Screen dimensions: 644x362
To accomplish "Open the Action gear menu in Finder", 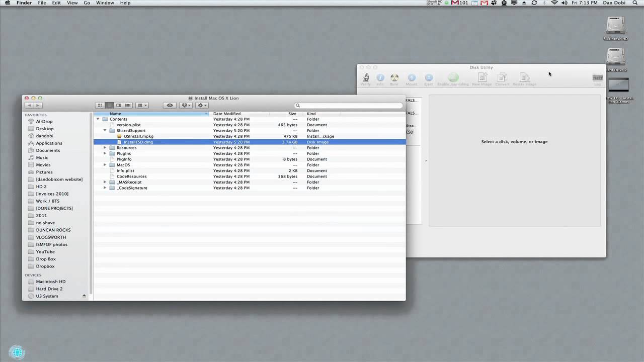I will 202,105.
